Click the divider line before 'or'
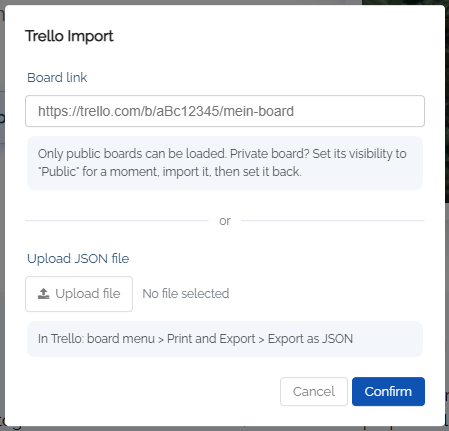The height and width of the screenshot is (431, 449). coord(117,220)
